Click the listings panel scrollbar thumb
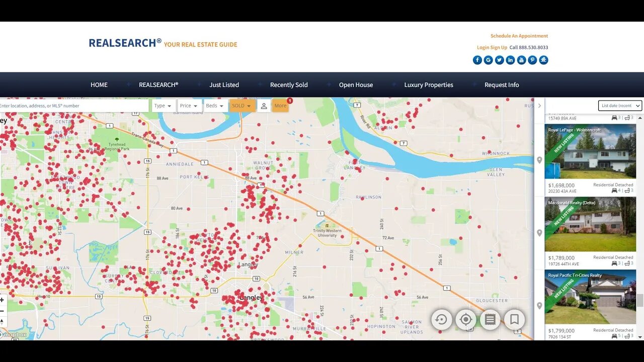The width and height of the screenshot is (644, 362). pyautogui.click(x=640, y=301)
